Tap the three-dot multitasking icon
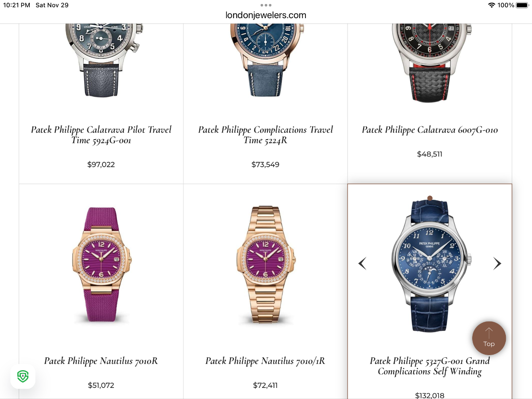Screen dimensions: 532x399 pyautogui.click(x=266, y=5)
